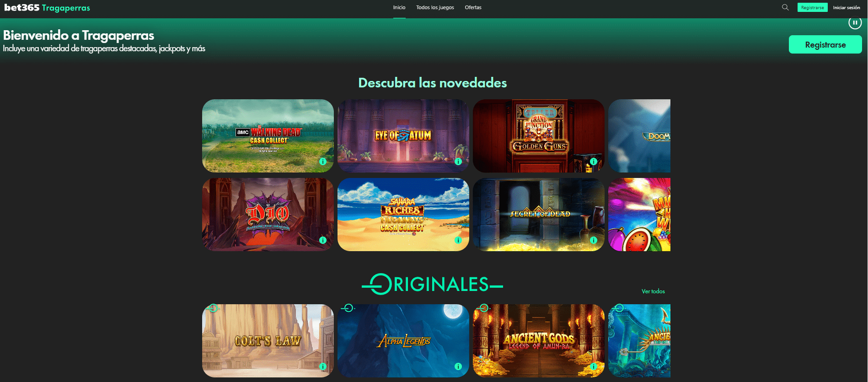
Task: Show info for Golden Guns Grand Junction
Action: click(x=594, y=161)
